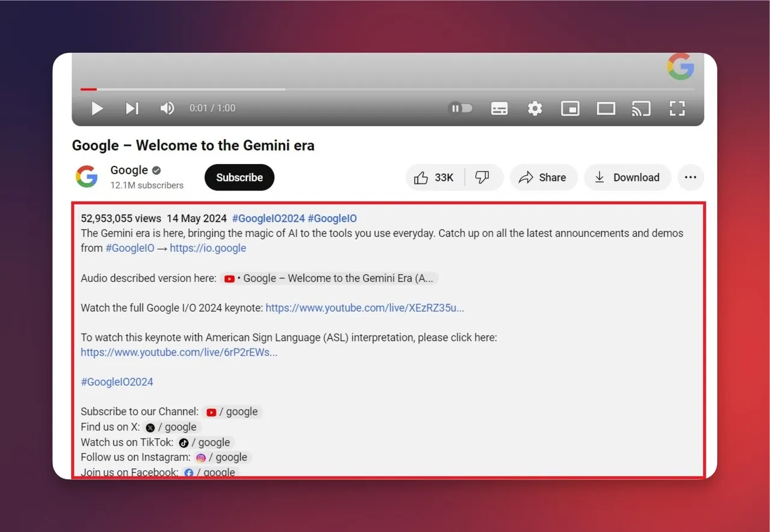
Task: Open the #GoogleIO hashtag beside the date
Action: [x=332, y=218]
